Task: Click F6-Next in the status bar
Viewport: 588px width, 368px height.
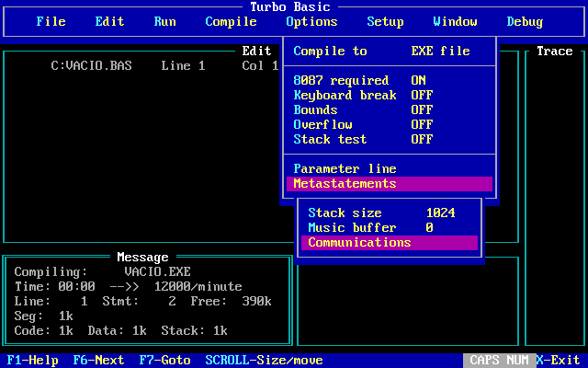Action: [x=98, y=360]
